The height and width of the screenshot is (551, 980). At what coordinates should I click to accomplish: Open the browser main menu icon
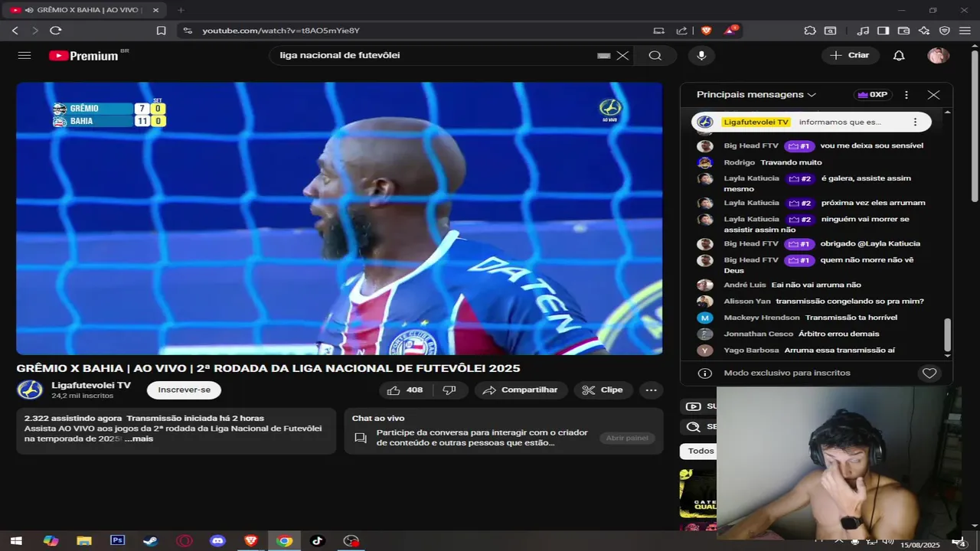point(965,31)
